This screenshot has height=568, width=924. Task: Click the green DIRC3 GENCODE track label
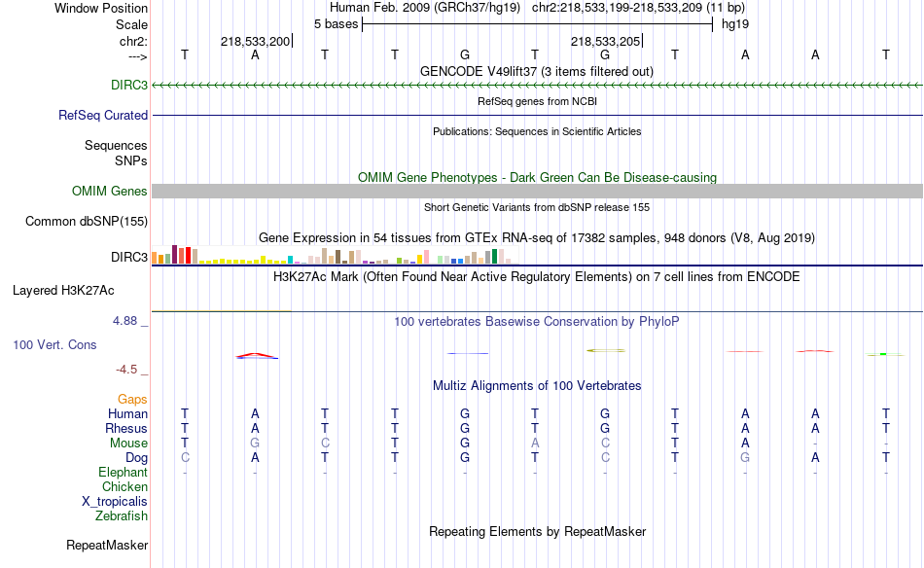coord(129,85)
